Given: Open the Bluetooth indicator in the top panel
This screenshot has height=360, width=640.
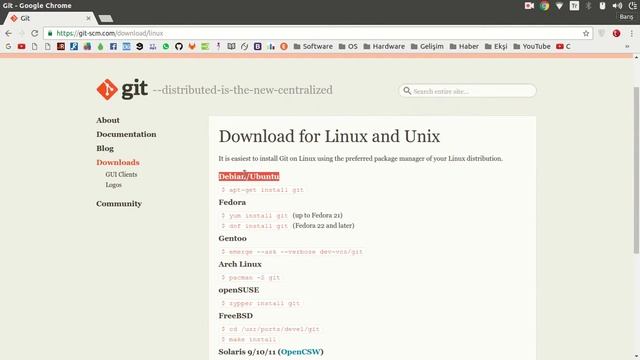Looking at the screenshot, I should click(x=588, y=6).
